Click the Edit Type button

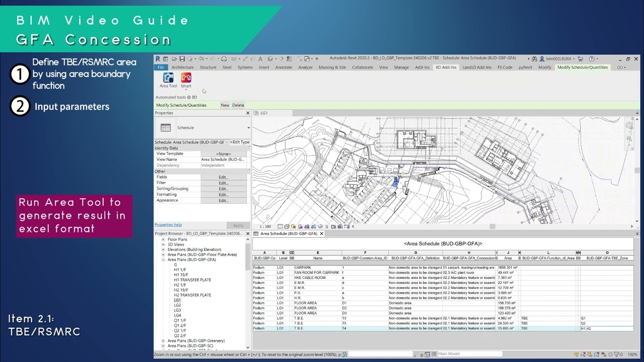click(x=239, y=142)
